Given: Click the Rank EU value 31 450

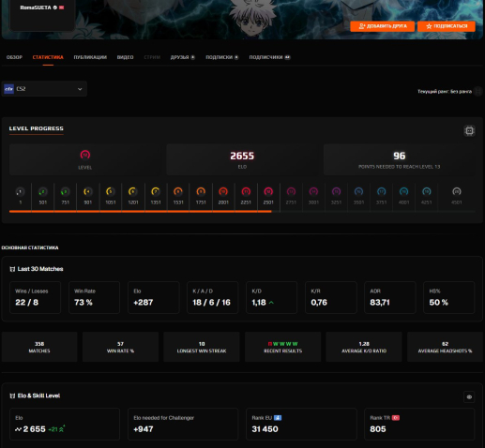Looking at the screenshot, I should 265,429.
